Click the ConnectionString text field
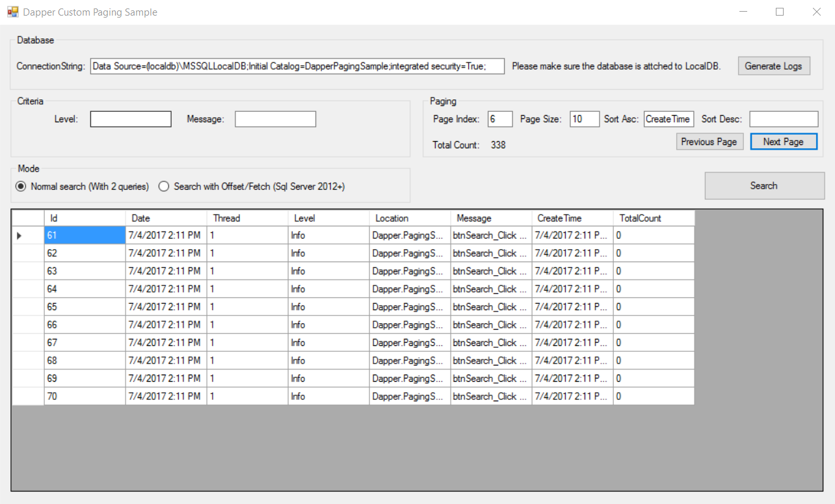Image resolution: width=835 pixels, height=504 pixels. pyautogui.click(x=297, y=66)
